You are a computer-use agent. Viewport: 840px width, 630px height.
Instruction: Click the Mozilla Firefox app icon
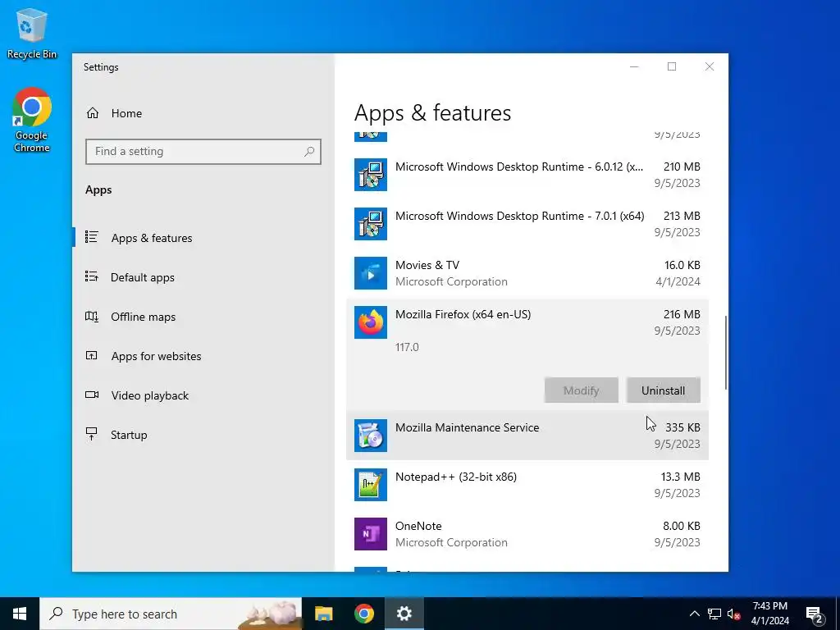point(371,322)
